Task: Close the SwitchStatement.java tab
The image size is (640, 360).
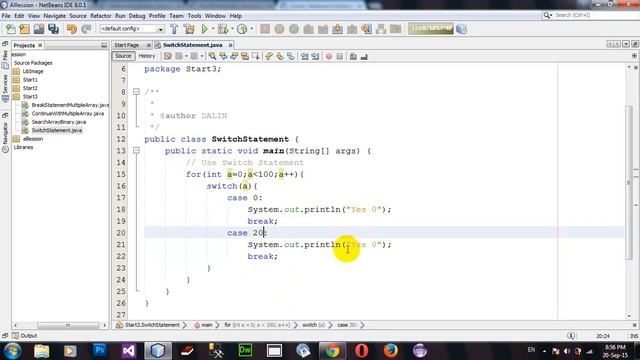Action: 230,45
